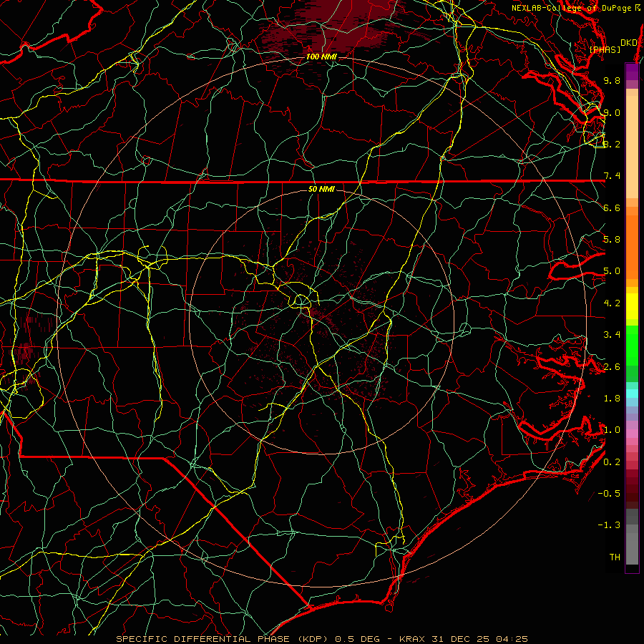Click the 4.2 scale value
This screenshot has height=644, width=644.
coord(612,303)
